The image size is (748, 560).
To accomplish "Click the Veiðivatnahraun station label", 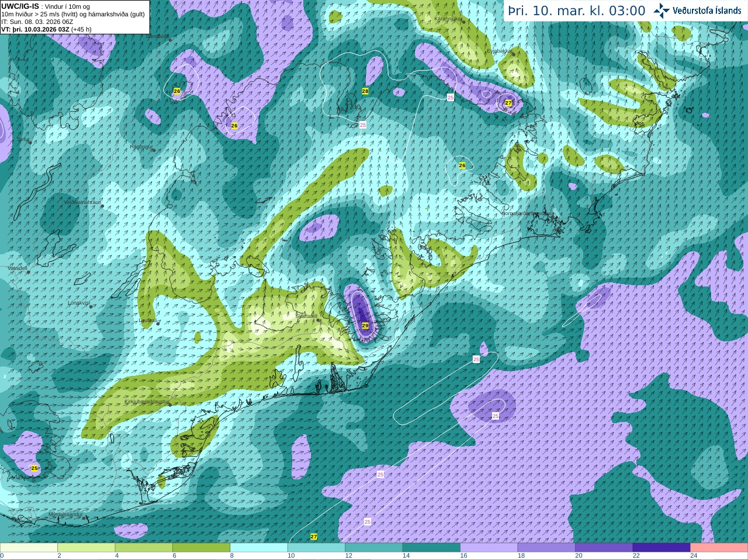I will (82, 202).
